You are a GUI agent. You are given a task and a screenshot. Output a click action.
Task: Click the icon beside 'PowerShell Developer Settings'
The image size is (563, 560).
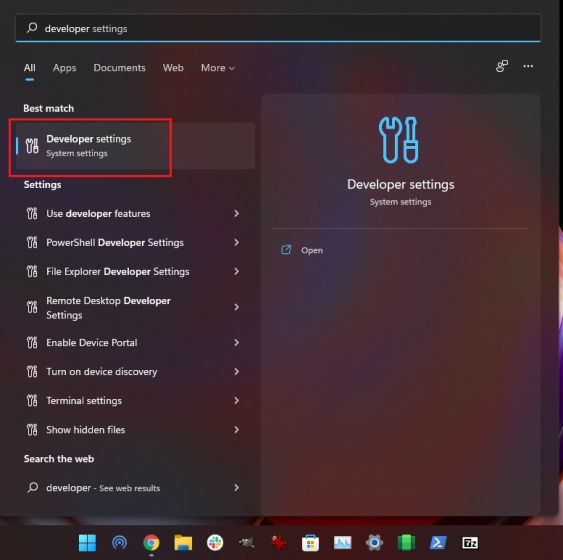(32, 243)
